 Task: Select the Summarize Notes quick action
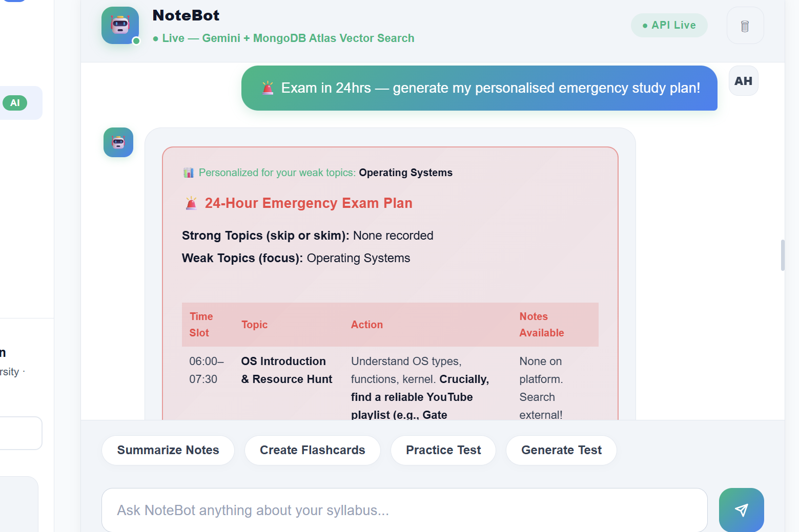pyautogui.click(x=168, y=450)
